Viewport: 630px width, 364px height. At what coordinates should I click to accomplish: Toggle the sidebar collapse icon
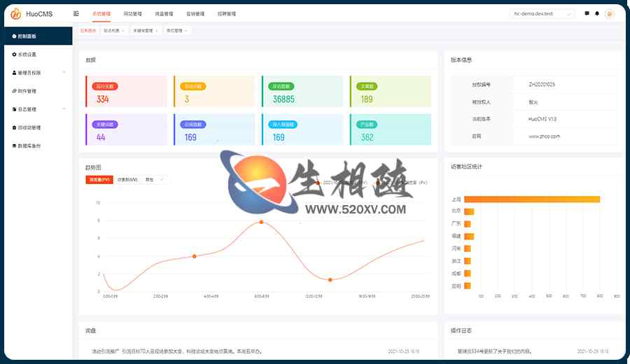click(x=76, y=14)
